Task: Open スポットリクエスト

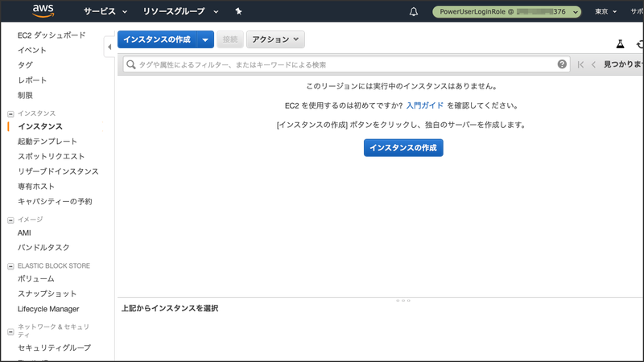Action: pos(51,156)
